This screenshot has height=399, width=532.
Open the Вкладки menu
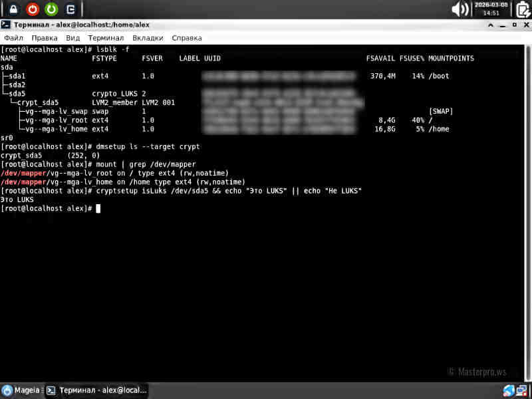tap(148, 39)
